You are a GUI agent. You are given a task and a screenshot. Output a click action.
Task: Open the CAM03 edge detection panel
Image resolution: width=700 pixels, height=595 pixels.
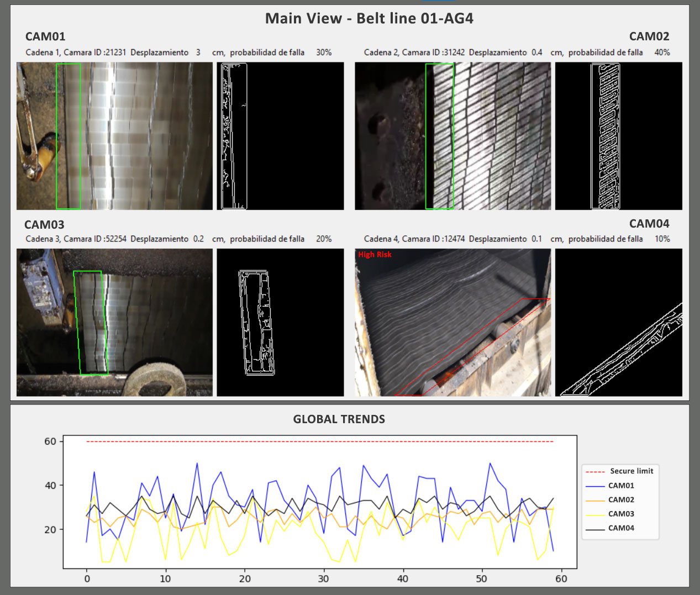coord(280,322)
